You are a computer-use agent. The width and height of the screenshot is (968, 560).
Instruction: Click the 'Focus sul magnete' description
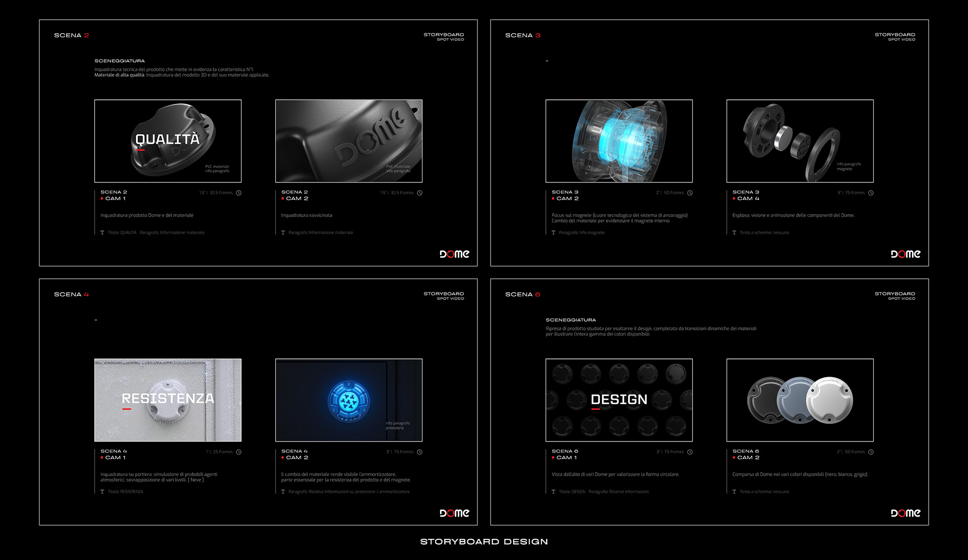pos(620,218)
